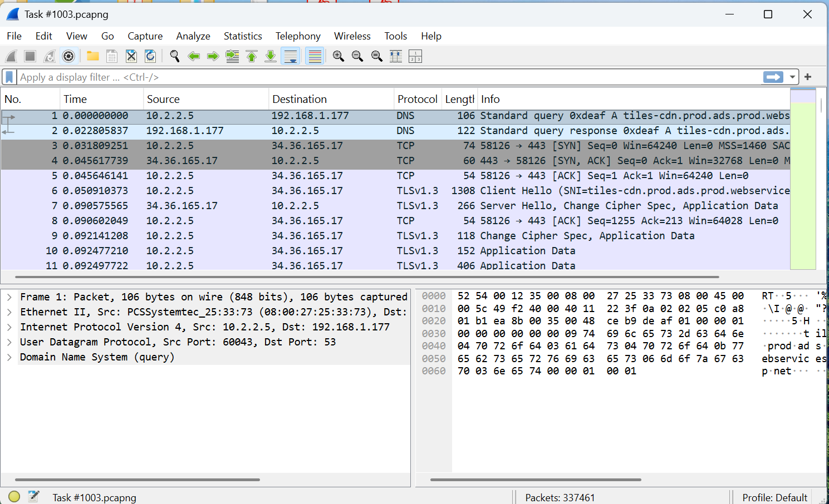This screenshot has width=829, height=504.
Task: Open the Statistics menu
Action: pos(243,36)
